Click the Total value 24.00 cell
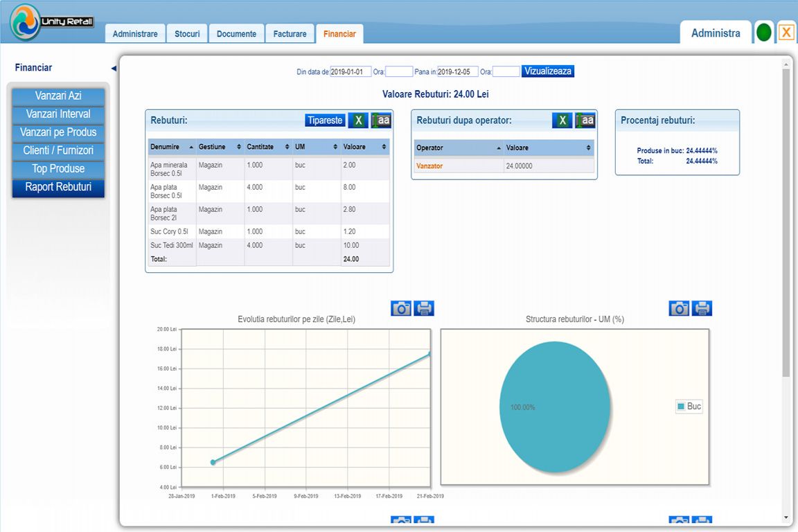Screen dimensions: 798x532 pyautogui.click(x=365, y=259)
